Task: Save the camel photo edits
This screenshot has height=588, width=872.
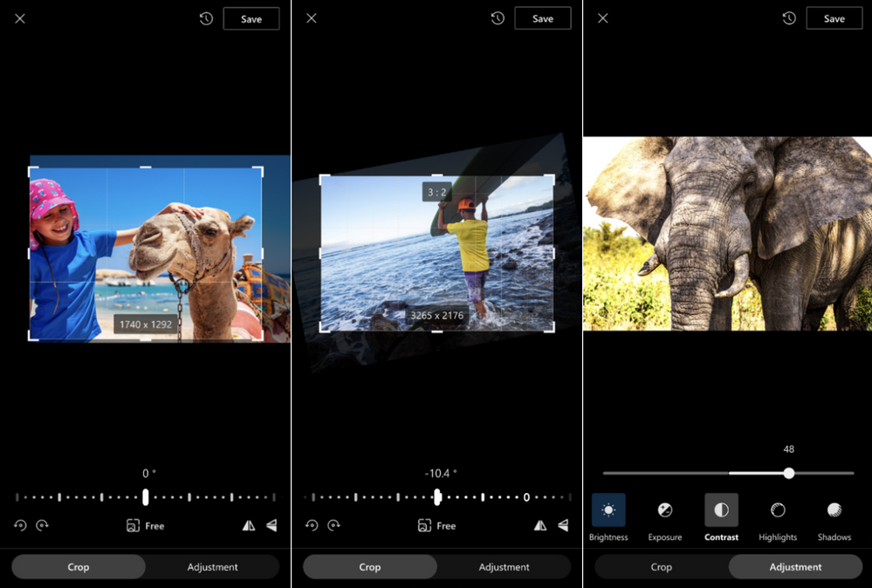Action: 251,19
